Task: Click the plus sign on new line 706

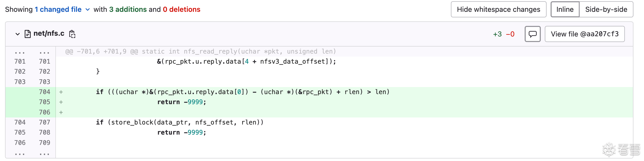Action: pyautogui.click(x=61, y=112)
